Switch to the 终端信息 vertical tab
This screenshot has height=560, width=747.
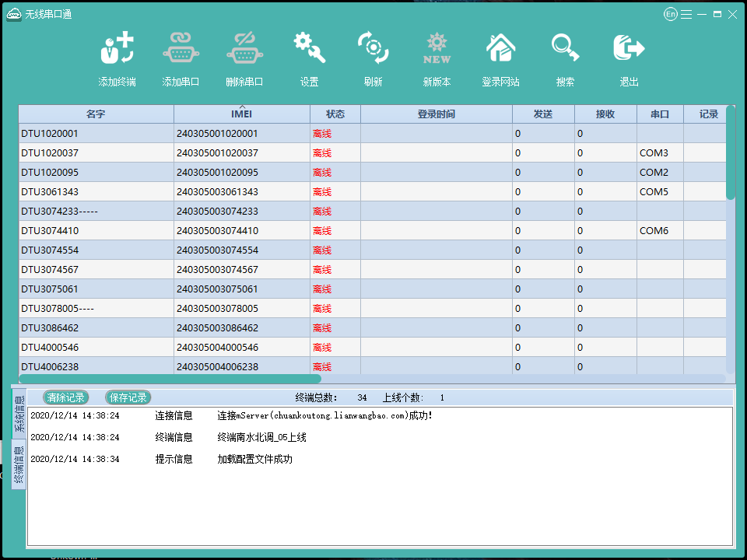19,464
